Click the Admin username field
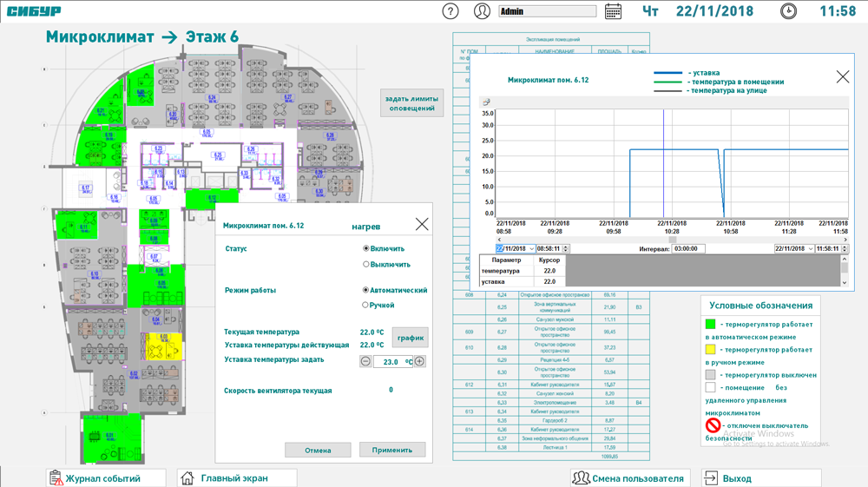The image size is (868, 487). 548,11
